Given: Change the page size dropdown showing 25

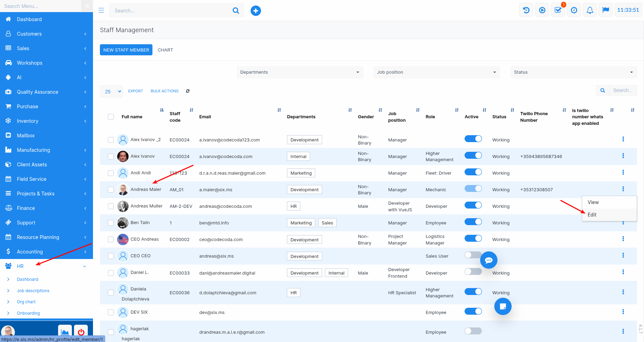Looking at the screenshot, I should click(111, 91).
